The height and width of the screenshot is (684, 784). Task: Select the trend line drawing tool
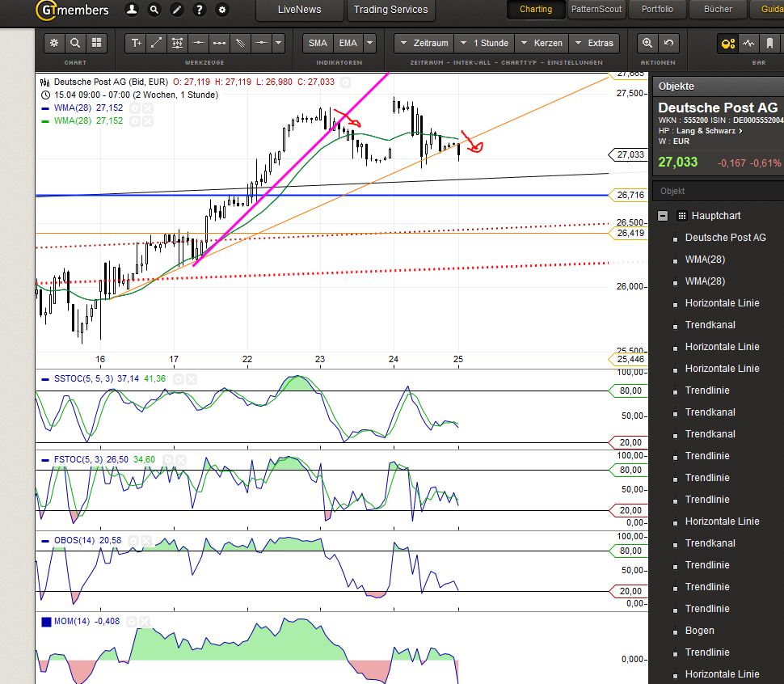click(x=157, y=43)
